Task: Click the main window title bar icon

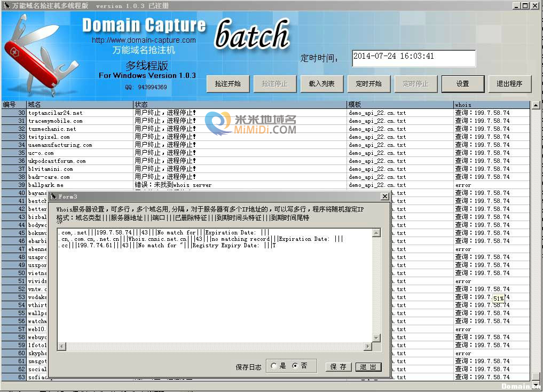Action: pos(6,5)
